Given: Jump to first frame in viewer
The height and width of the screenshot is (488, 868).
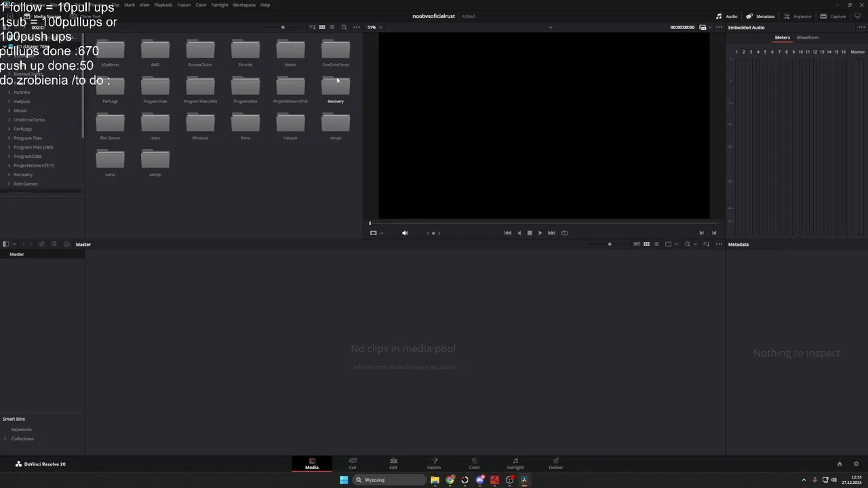Looking at the screenshot, I should click(x=508, y=232).
